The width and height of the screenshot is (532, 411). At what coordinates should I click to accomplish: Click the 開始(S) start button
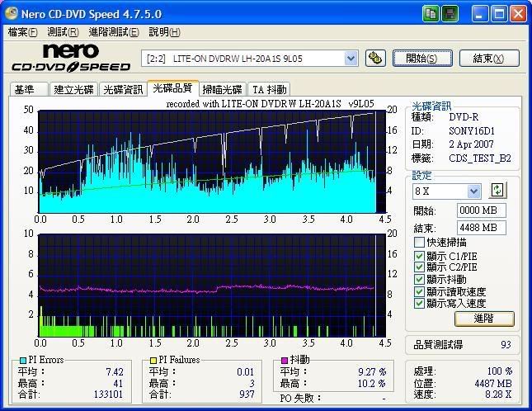pos(422,59)
